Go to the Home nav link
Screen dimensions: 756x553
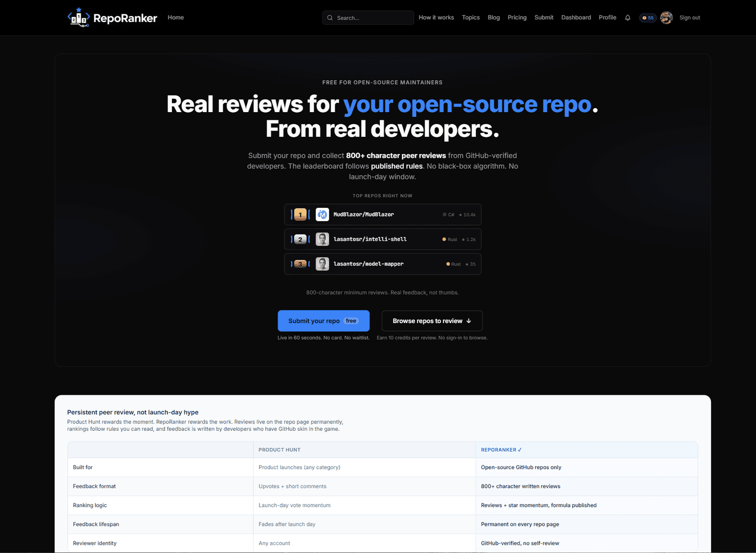point(176,17)
